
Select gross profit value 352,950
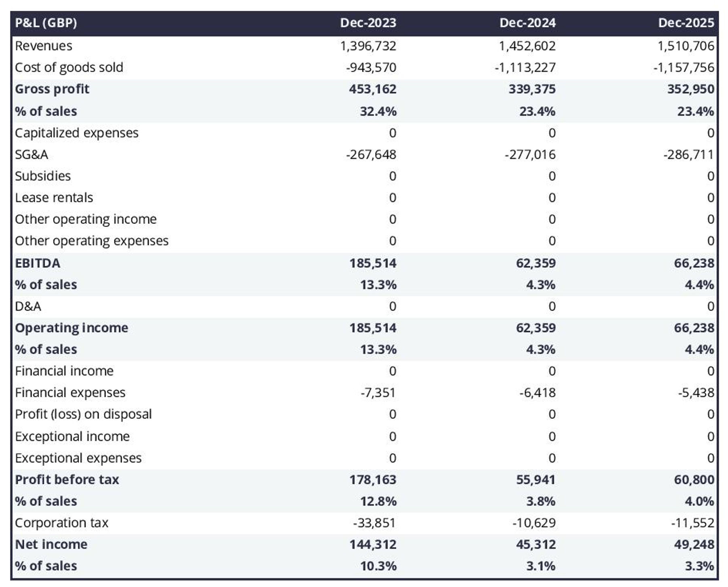point(690,89)
